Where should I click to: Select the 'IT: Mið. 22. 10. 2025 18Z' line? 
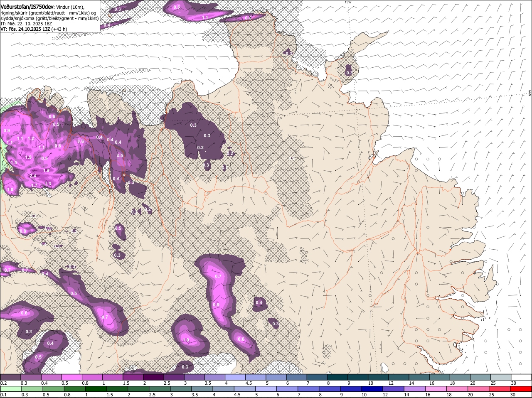[x=26, y=24]
